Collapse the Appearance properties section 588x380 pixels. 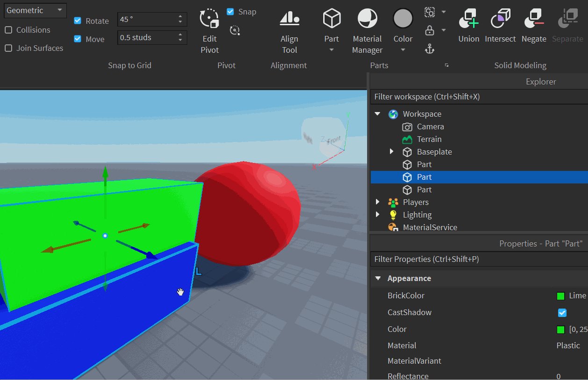378,278
